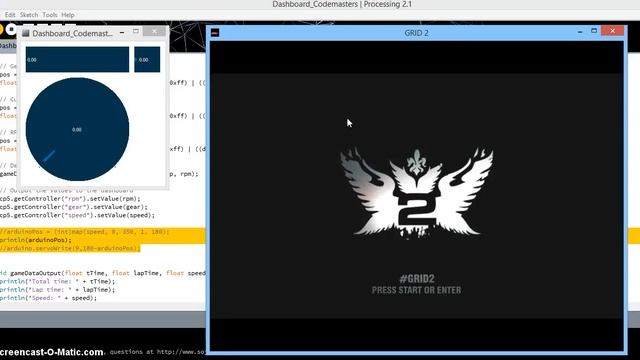Click the GRID 2 winged logo

416,192
